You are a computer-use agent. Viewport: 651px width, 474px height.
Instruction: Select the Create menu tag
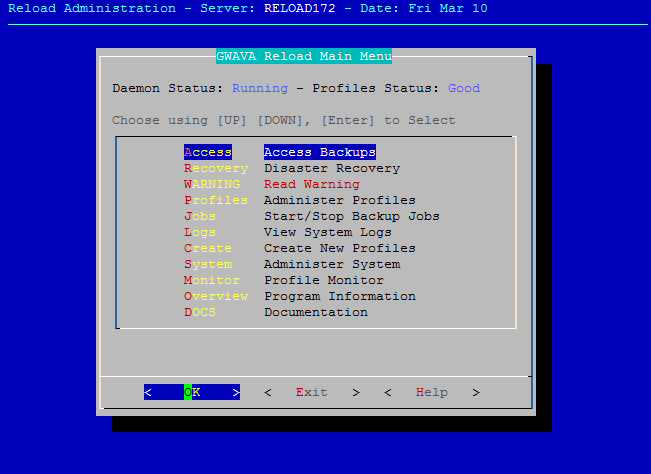click(208, 249)
